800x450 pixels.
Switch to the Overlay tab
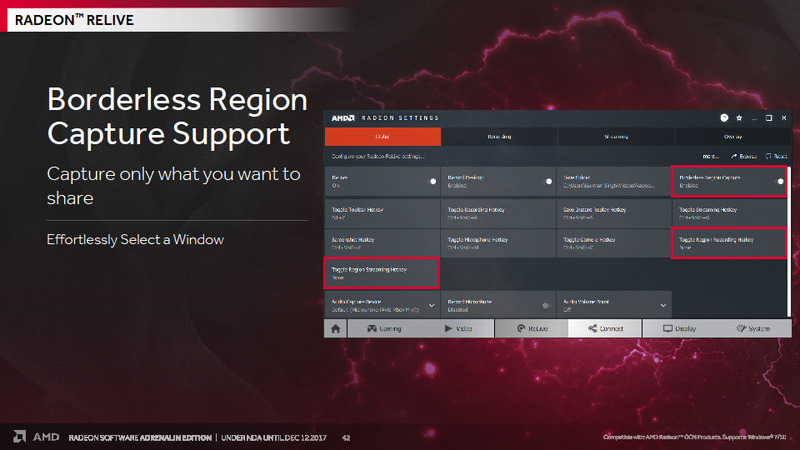pyautogui.click(x=733, y=137)
